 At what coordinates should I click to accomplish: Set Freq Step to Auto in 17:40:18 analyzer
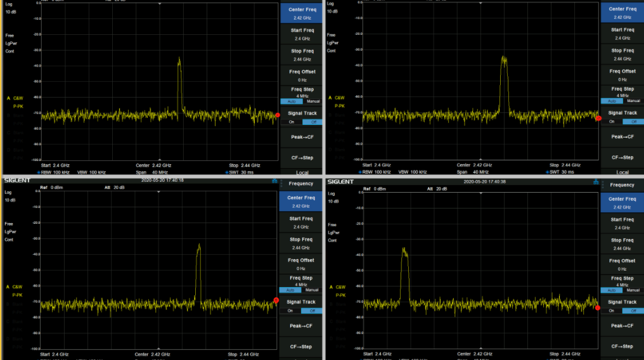[290, 290]
